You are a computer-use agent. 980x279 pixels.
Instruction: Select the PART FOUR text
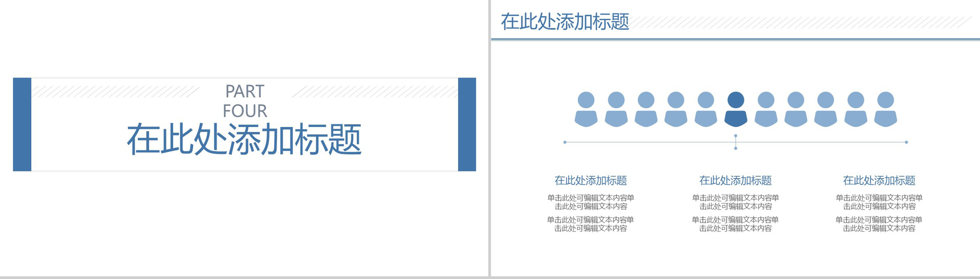245,101
